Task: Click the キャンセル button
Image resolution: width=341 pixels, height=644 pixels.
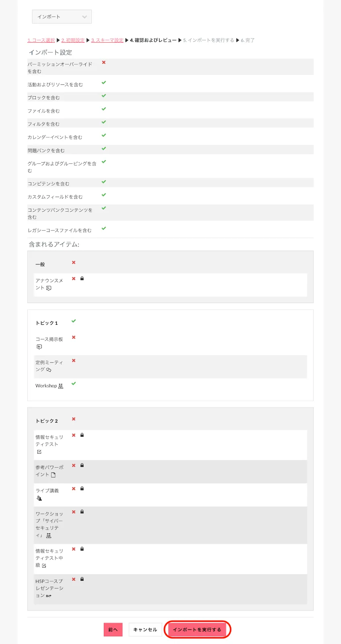Action: [145, 630]
